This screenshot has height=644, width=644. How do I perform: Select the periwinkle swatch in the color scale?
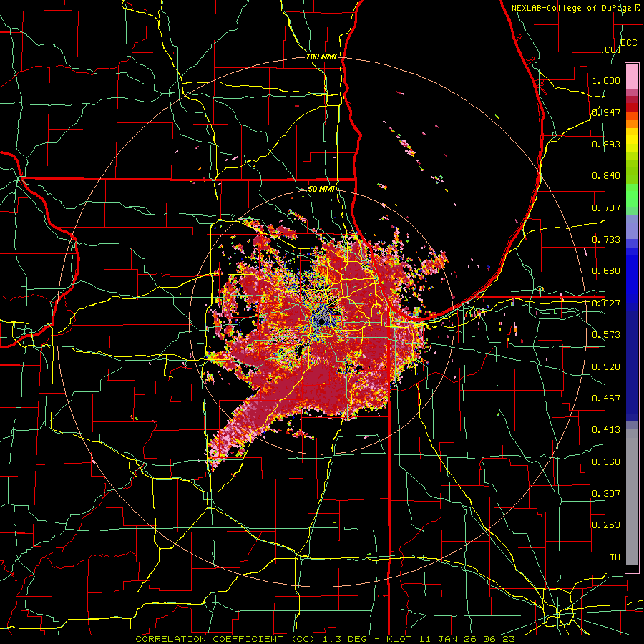click(632, 227)
